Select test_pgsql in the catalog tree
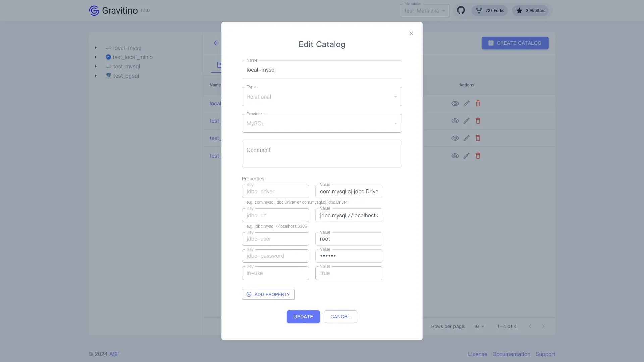Screen dimensions: 644x362 click(126, 76)
